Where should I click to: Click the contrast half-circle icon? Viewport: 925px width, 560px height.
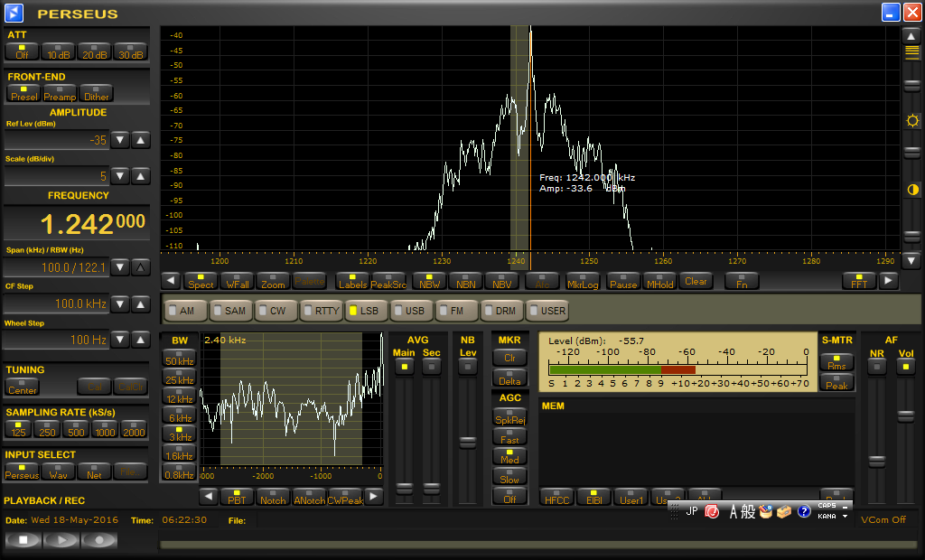click(912, 190)
